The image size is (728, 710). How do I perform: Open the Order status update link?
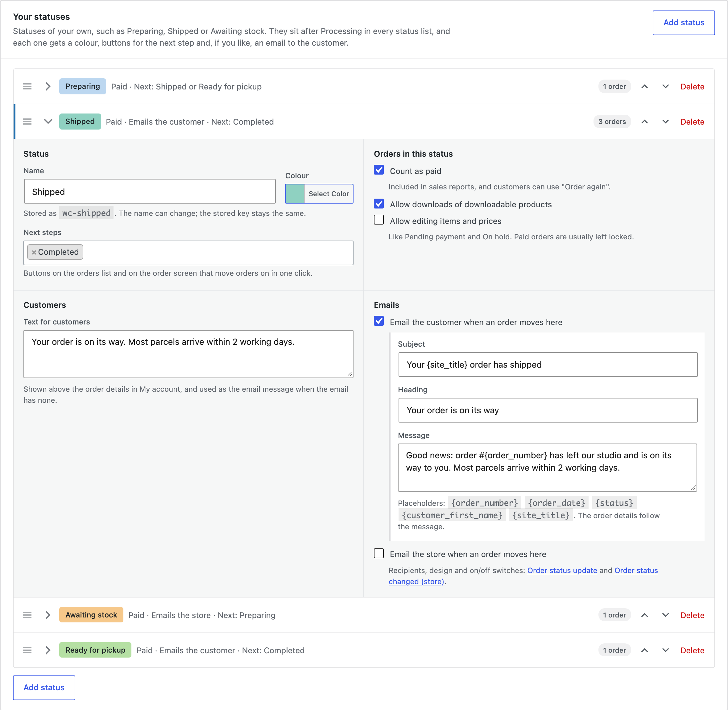coord(562,571)
